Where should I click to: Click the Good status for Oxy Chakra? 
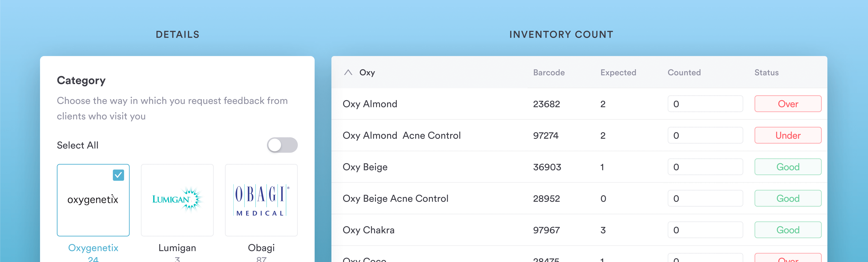[x=788, y=230]
